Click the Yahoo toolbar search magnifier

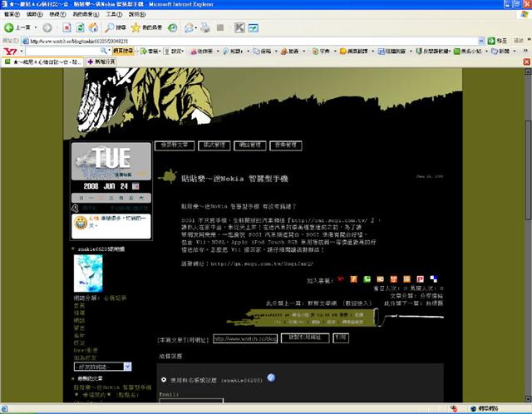tap(104, 51)
